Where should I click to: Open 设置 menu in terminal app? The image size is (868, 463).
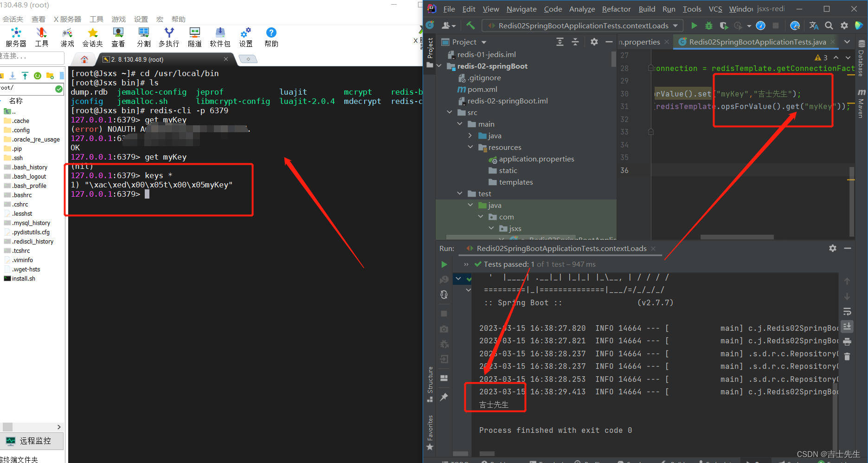pyautogui.click(x=141, y=19)
